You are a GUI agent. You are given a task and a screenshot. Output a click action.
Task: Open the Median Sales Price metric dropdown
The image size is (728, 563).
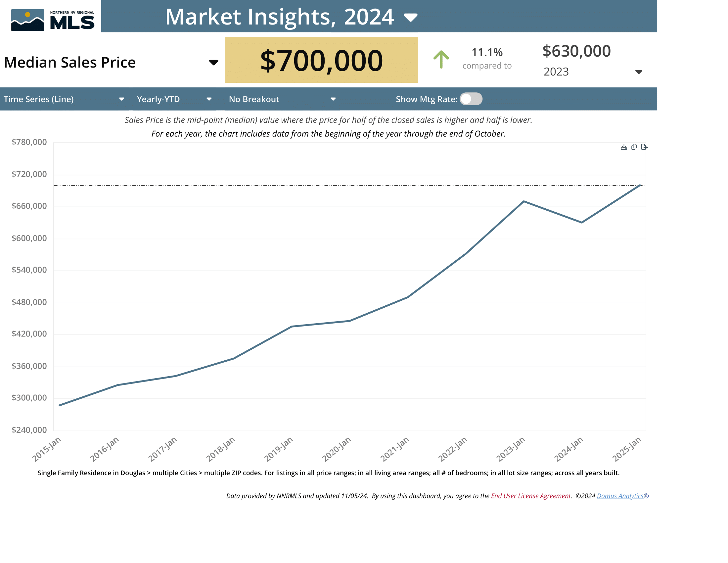pos(213,62)
